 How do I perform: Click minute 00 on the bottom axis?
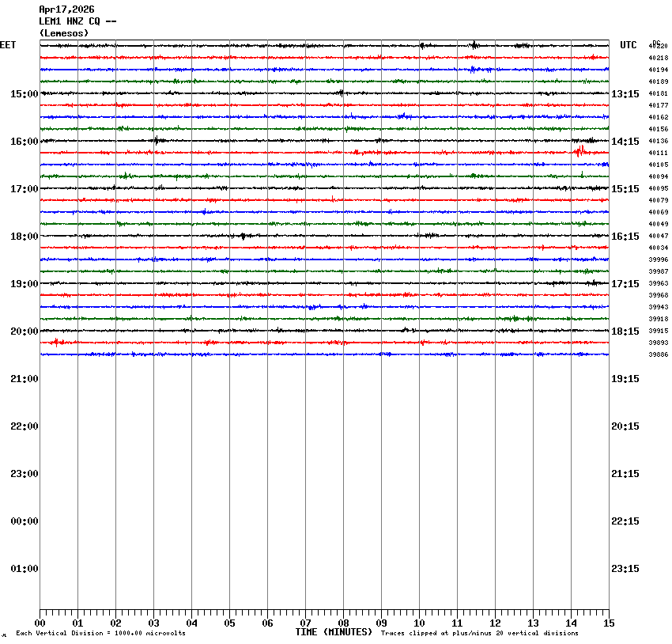40,623
